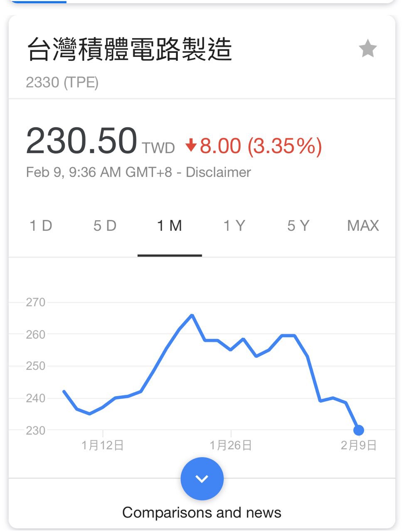Select the 1 M time range tab

pyautogui.click(x=170, y=226)
